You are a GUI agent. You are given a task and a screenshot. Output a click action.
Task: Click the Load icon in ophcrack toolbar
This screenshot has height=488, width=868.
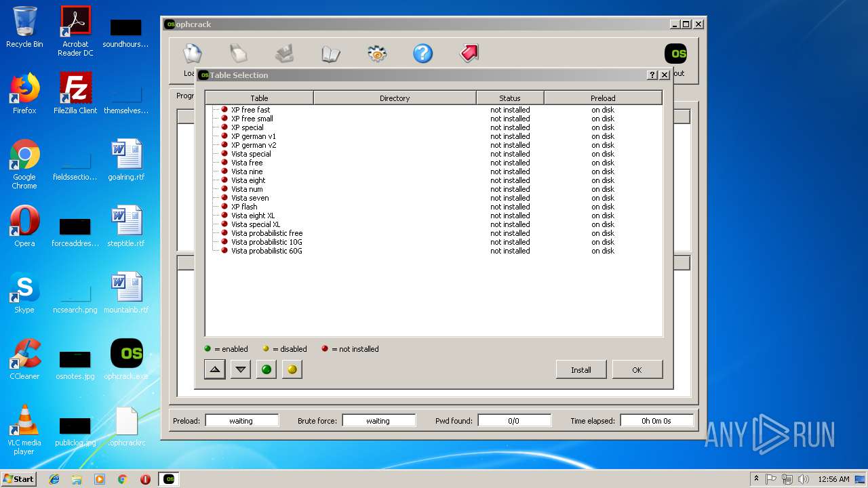click(192, 54)
